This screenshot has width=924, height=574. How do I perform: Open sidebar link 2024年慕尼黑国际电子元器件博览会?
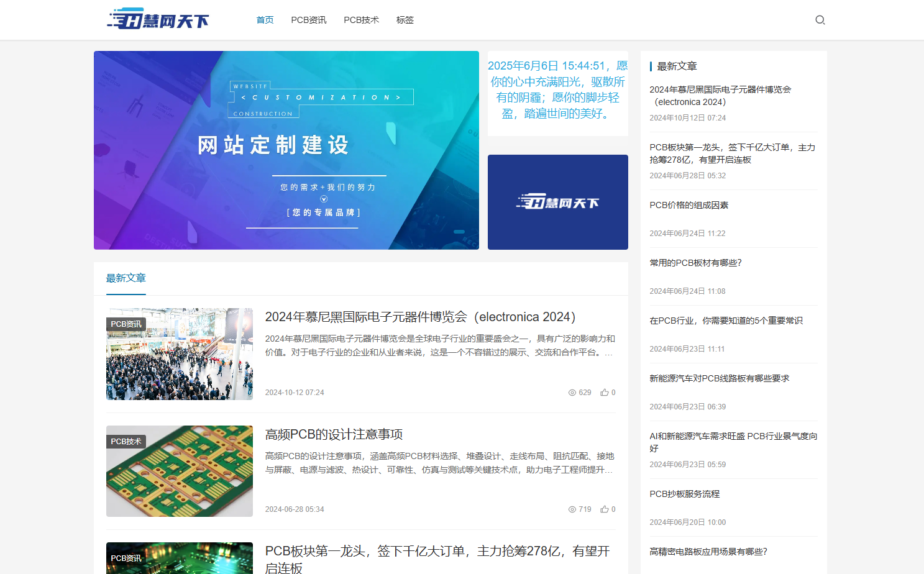click(720, 96)
